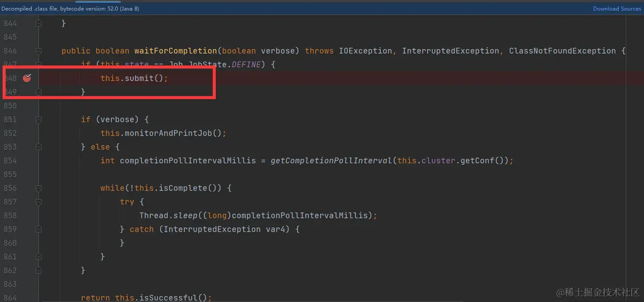Toggle fold marker at line 849
644x302 pixels.
coord(39,92)
